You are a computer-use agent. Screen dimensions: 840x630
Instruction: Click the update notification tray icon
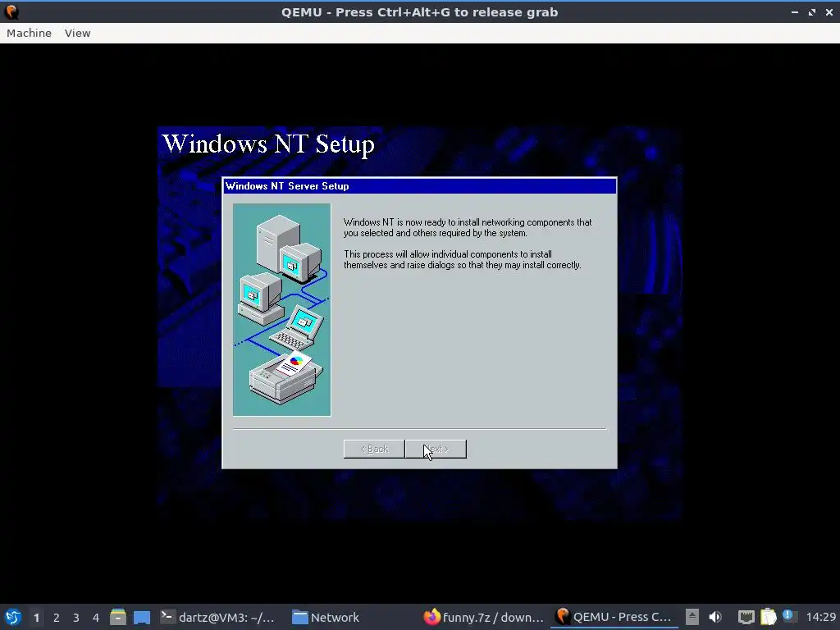(x=789, y=616)
